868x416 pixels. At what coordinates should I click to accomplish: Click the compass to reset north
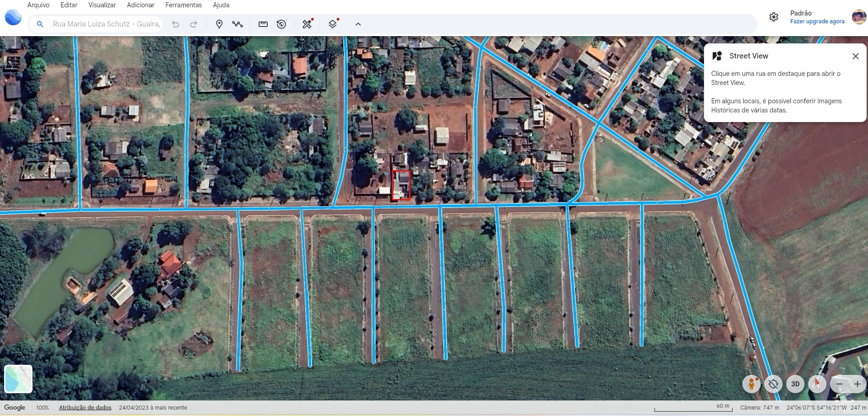817,384
